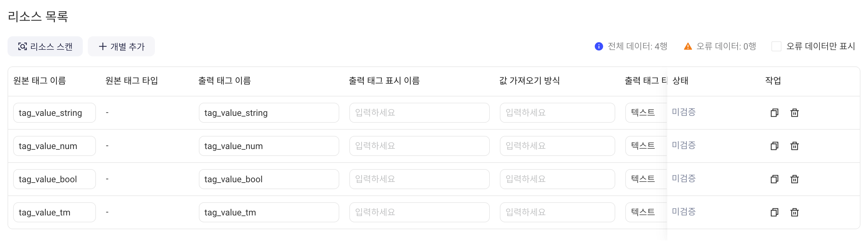Copy the tag_value_tm row

point(774,212)
